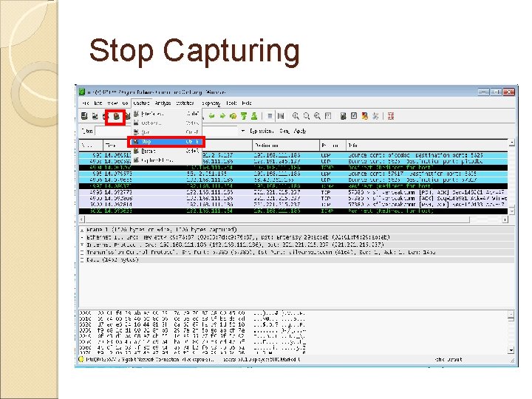Choose Stop in the Capture menu
Image resolution: width=532 pixels, height=399 pixels.
point(166,141)
